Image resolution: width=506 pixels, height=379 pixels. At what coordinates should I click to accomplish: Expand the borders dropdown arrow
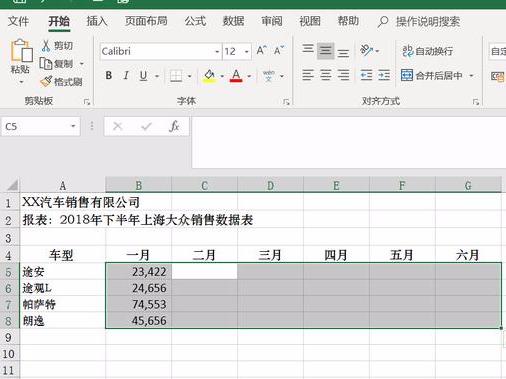(x=189, y=76)
